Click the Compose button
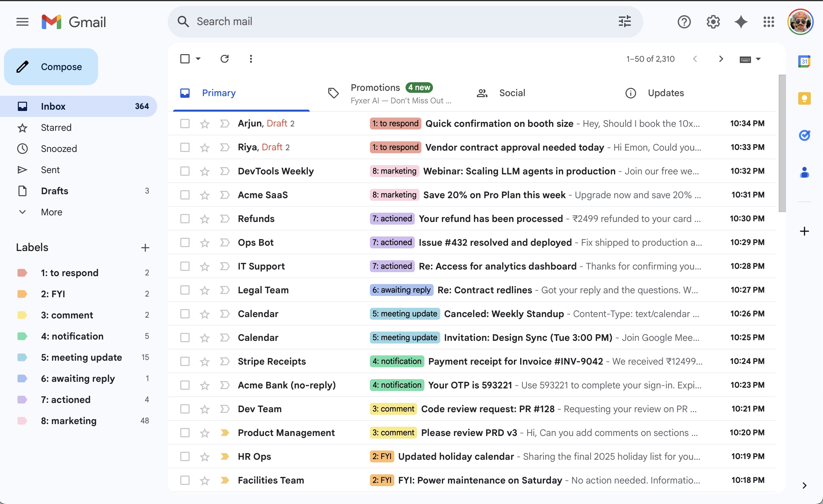Viewport: 823px width, 504px height. click(51, 66)
